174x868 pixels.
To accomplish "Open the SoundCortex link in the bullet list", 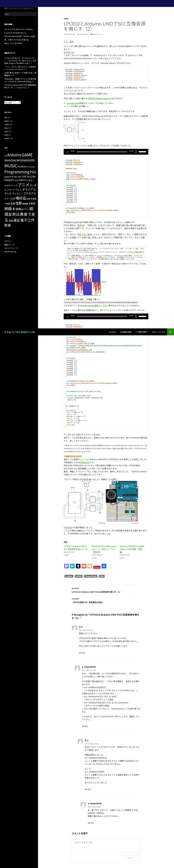I will pyautogui.click(x=73, y=103).
